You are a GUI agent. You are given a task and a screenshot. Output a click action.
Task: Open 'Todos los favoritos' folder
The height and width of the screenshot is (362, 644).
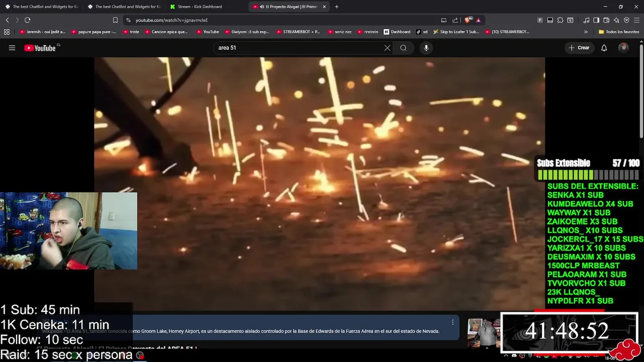click(x=619, y=32)
